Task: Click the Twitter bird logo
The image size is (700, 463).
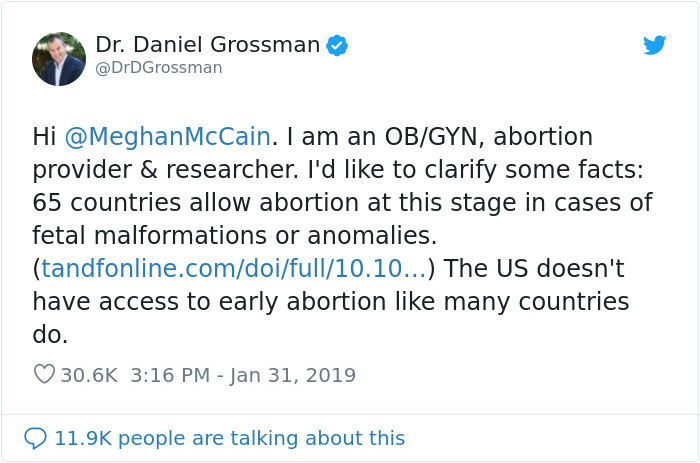Action: tap(655, 45)
